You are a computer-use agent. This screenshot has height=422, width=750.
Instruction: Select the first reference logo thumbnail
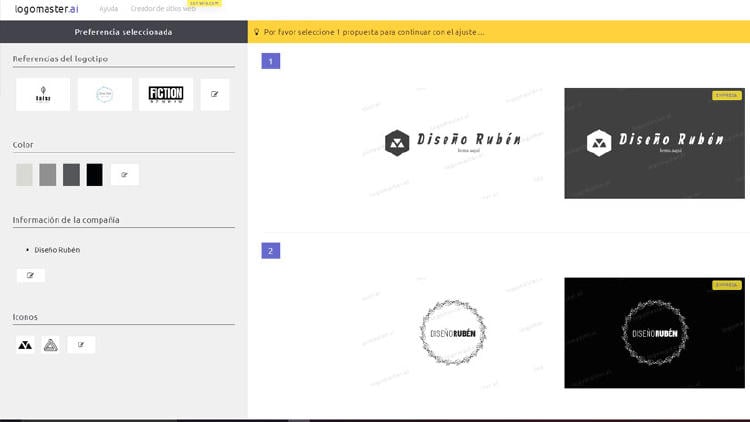coord(43,95)
